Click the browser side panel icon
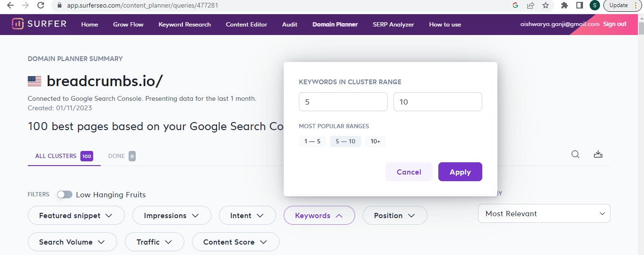This screenshot has width=644, height=255. 579,6
